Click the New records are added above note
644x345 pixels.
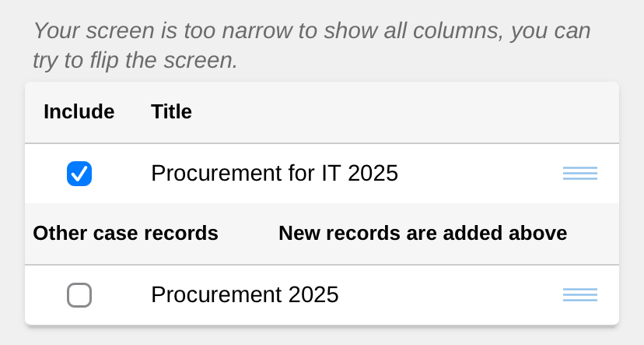[422, 233]
